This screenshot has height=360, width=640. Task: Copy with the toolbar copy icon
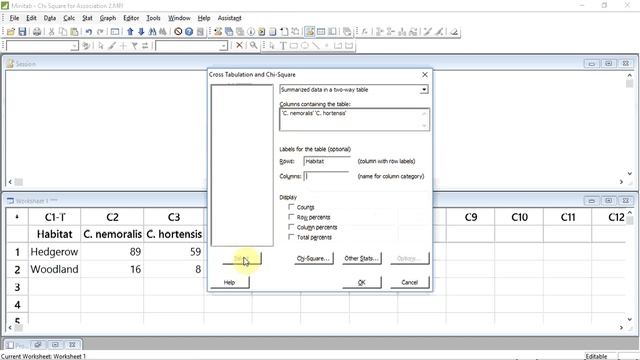tap(63, 32)
